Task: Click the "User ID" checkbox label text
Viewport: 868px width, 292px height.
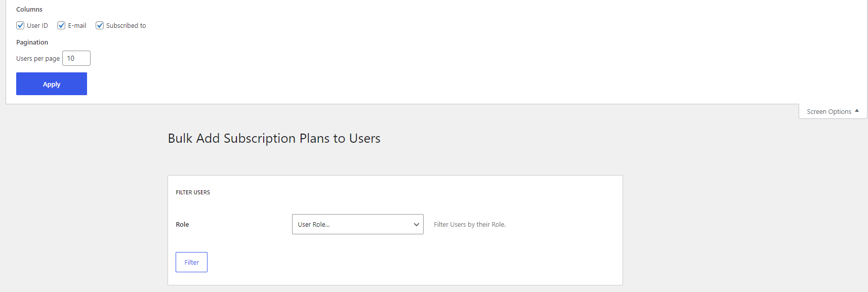Action: [37, 25]
